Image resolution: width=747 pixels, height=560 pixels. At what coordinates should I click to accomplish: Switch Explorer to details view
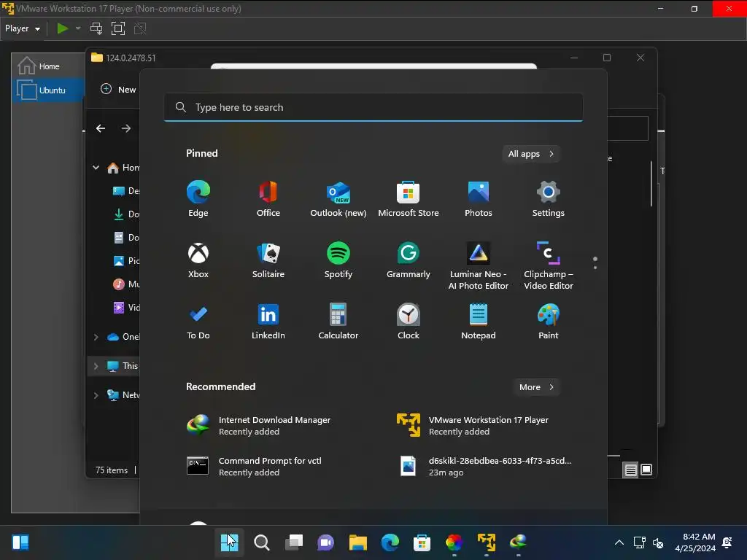(631, 470)
